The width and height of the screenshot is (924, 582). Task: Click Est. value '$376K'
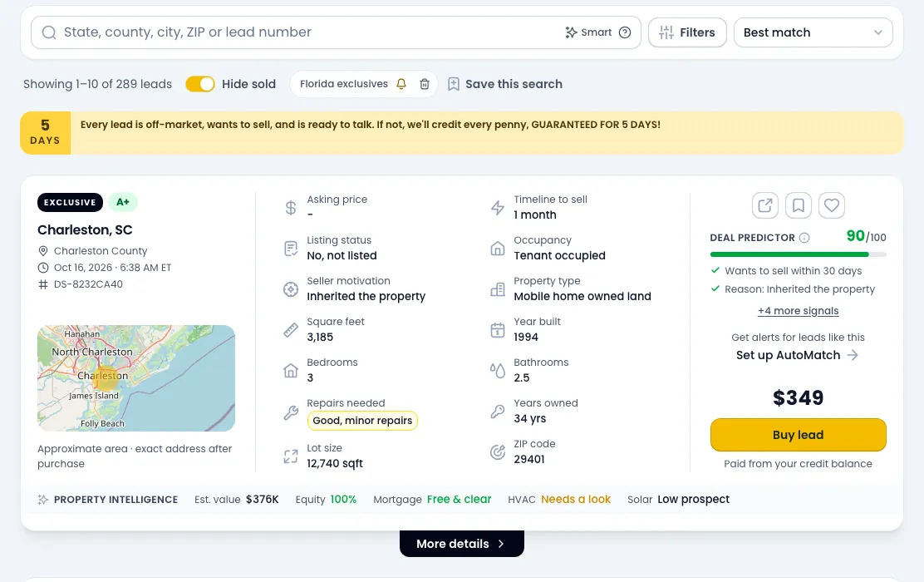point(263,500)
